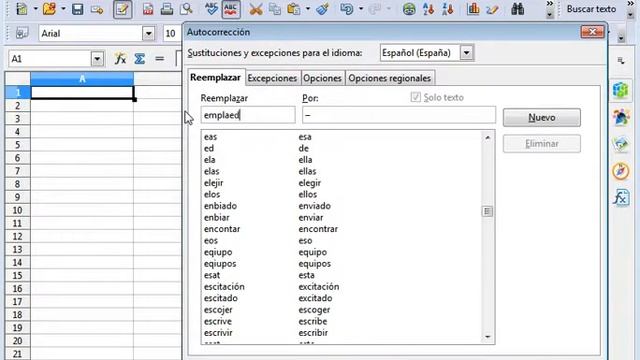640x360 pixels.
Task: Click the Undo icon
Action: click(347, 9)
